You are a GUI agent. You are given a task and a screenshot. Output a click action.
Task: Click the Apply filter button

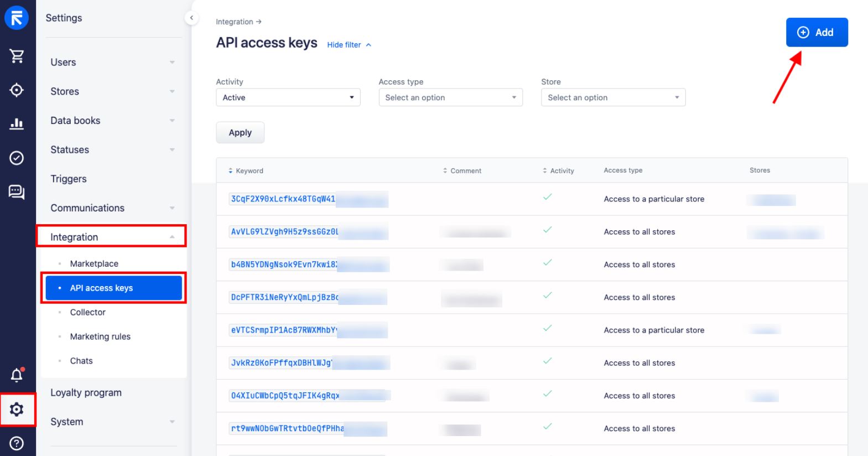(240, 133)
